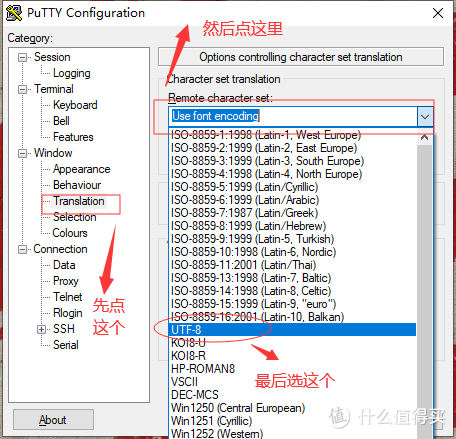
Task: Choose VSCII encoding
Action: pos(293,382)
